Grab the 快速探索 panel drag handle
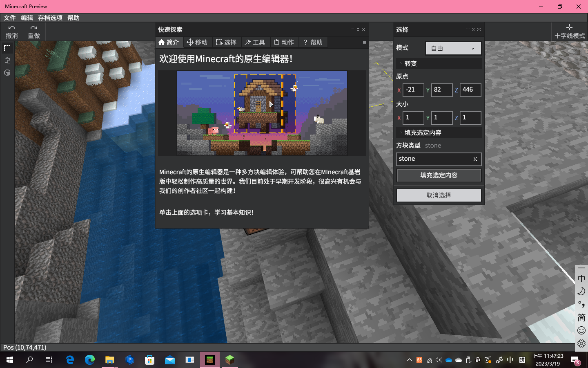588x368 pixels. 352,29
